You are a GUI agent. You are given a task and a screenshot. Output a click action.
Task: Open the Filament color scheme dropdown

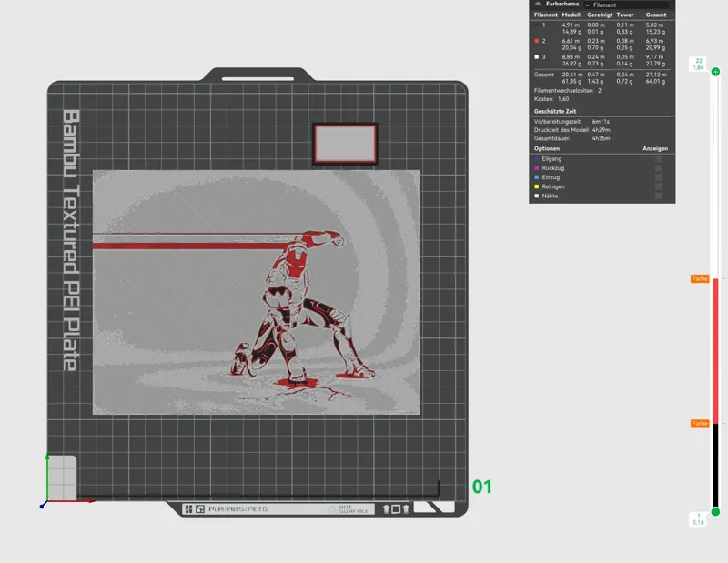pyautogui.click(x=626, y=5)
